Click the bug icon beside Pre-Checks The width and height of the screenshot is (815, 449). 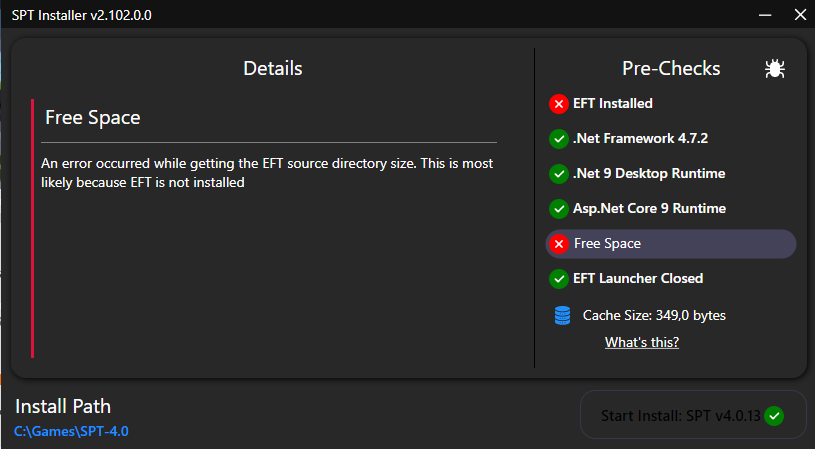(x=774, y=69)
